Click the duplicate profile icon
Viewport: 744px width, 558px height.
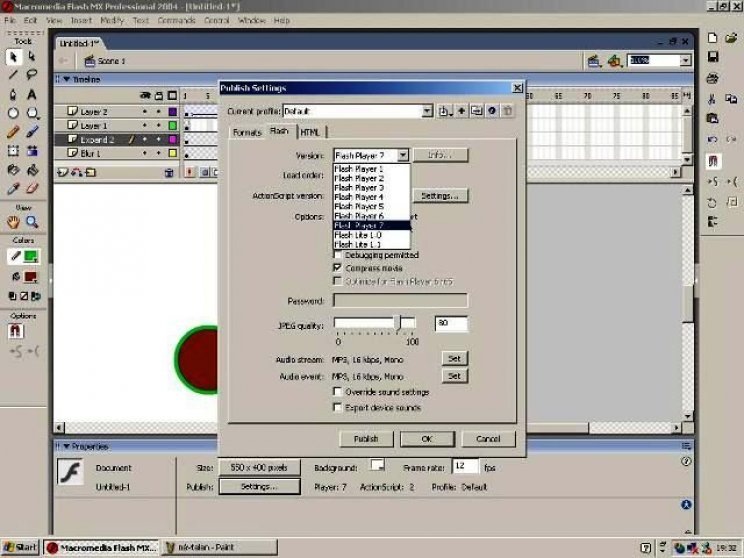tap(476, 111)
